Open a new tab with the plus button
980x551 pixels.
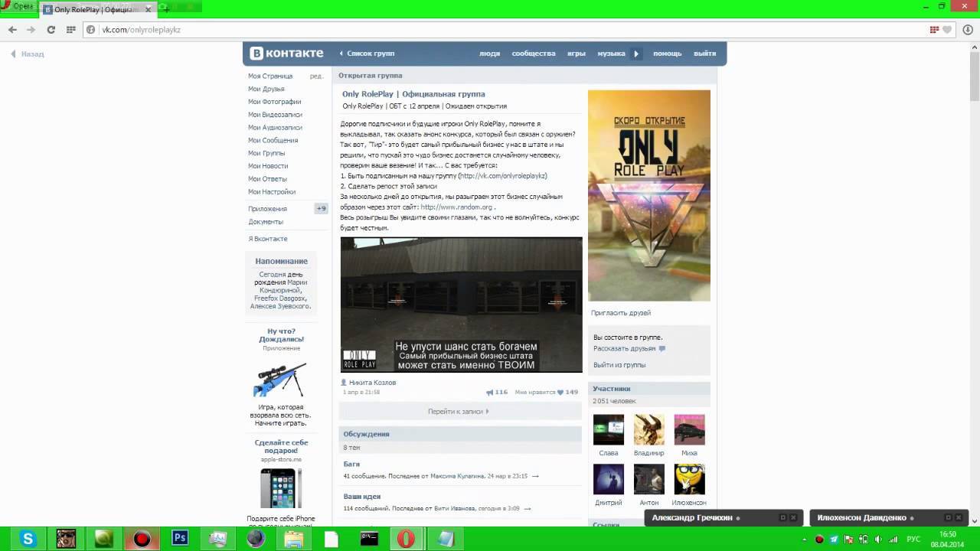[165, 9]
